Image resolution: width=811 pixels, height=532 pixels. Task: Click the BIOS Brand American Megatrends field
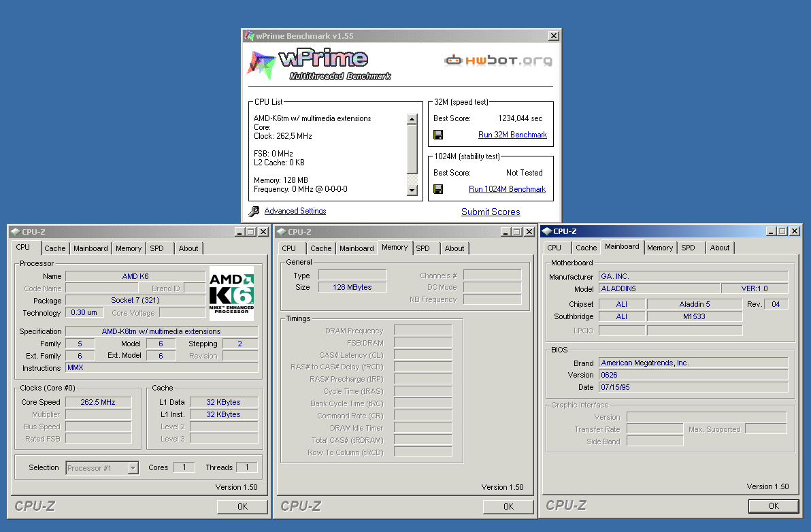click(x=693, y=363)
